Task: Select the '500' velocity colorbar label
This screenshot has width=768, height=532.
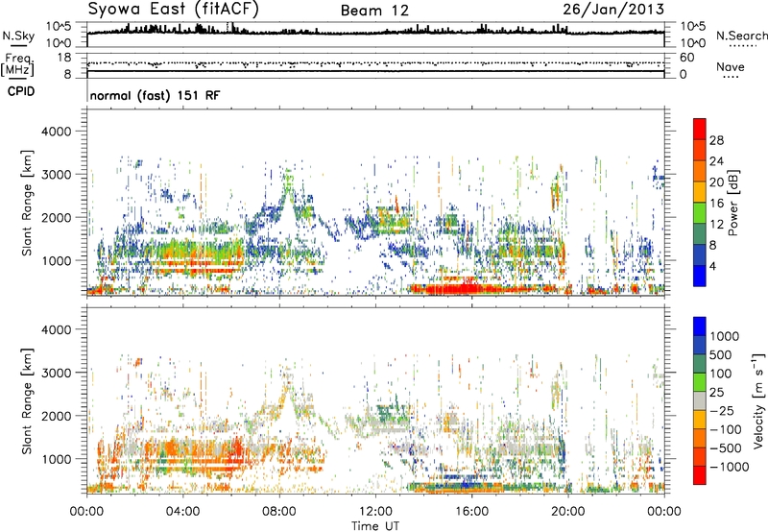Action: click(721, 355)
